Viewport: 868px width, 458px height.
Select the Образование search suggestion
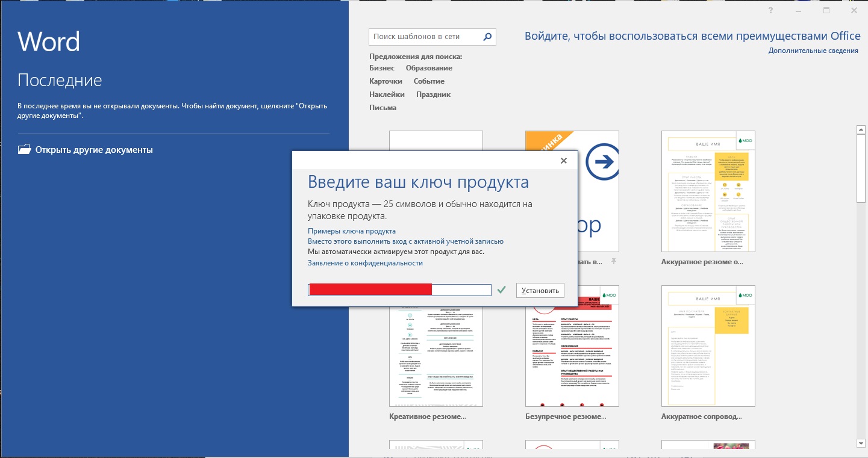pyautogui.click(x=429, y=68)
